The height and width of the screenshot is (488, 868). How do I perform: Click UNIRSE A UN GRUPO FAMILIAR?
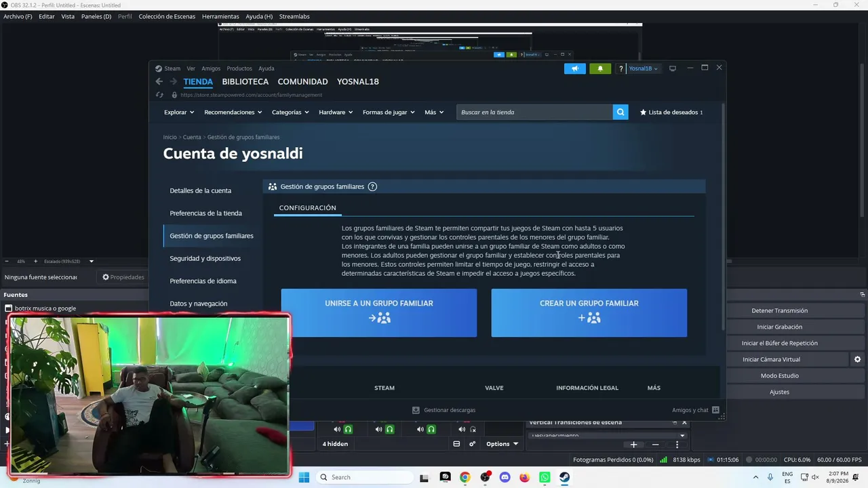379,313
